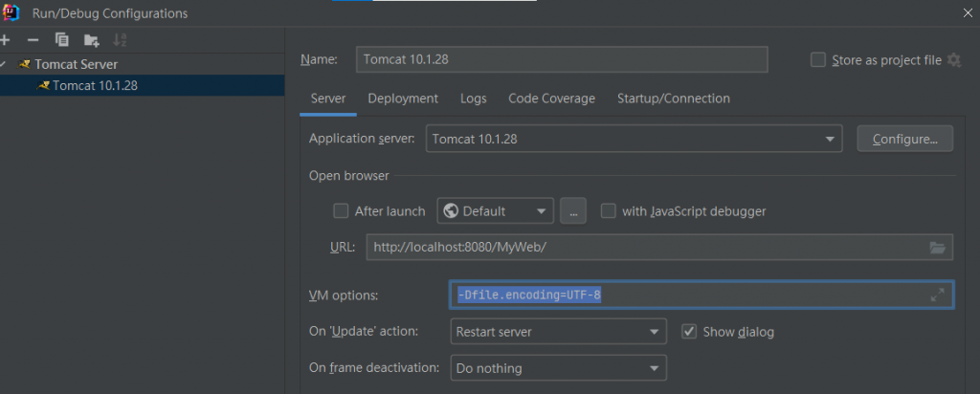Screen dimensions: 980x394
Task: Uncheck Show dialog option
Action: pyautogui.click(x=689, y=332)
